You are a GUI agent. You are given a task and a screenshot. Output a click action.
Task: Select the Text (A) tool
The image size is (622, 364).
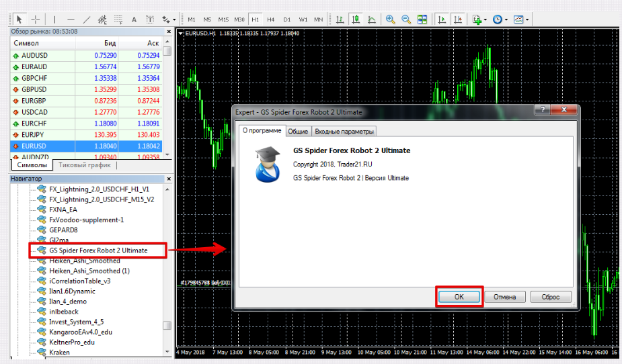(134, 19)
